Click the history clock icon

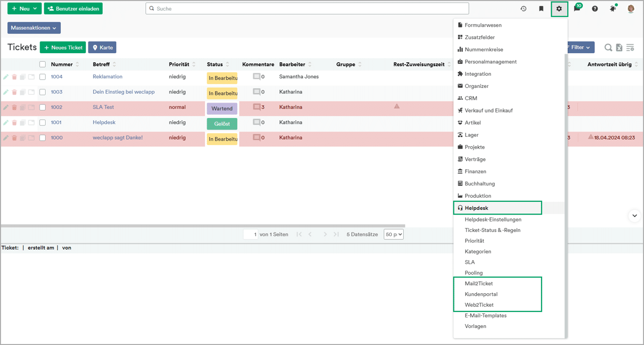point(523,9)
